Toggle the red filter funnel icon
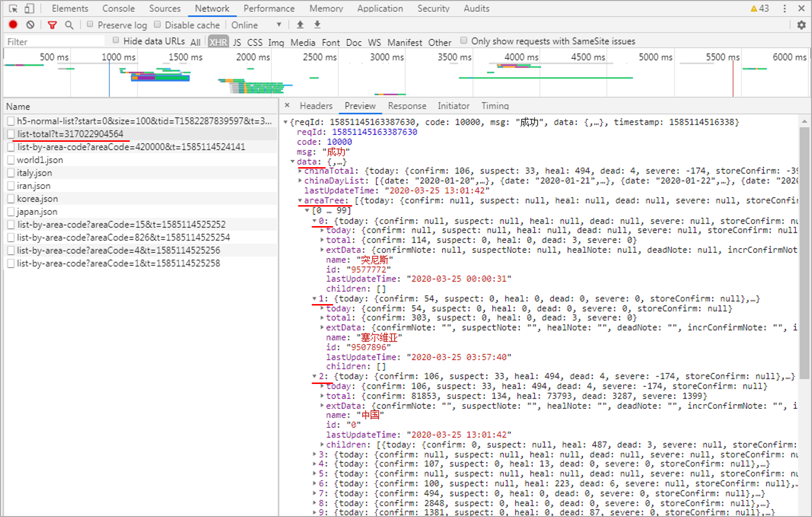Screen dimensions: 812x517 pyautogui.click(x=52, y=25)
